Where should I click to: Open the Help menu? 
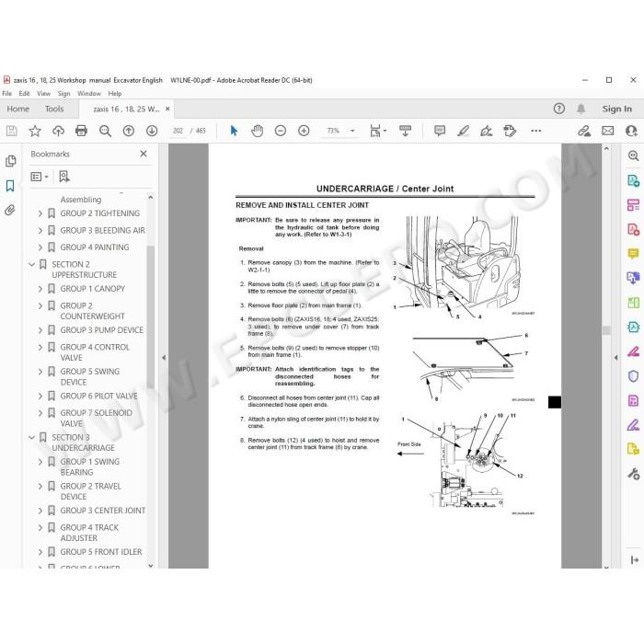pyautogui.click(x=115, y=94)
